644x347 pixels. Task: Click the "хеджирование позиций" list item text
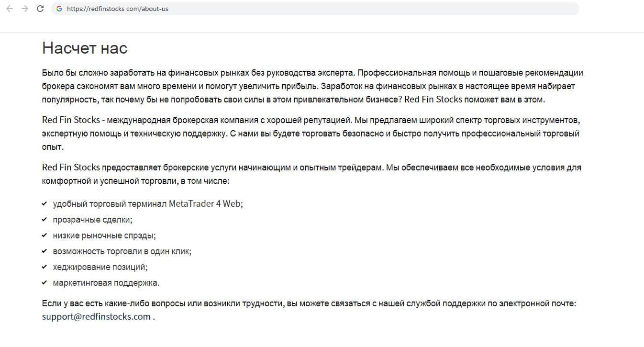100,267
